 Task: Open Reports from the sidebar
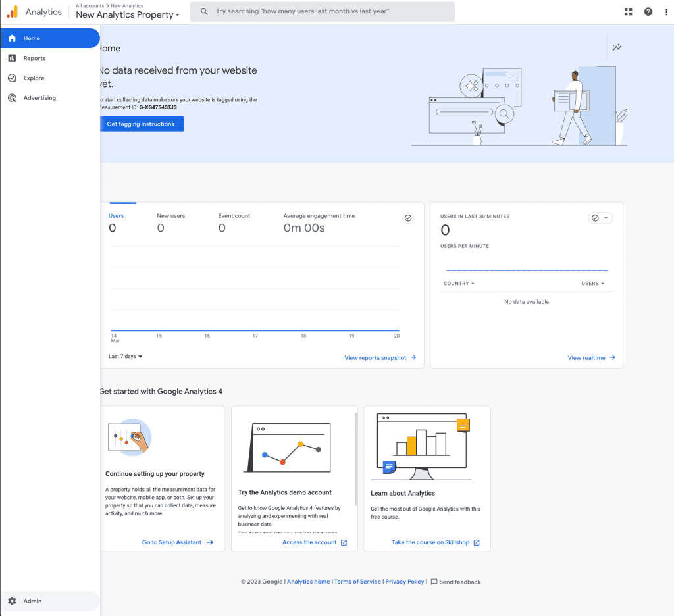tap(34, 59)
